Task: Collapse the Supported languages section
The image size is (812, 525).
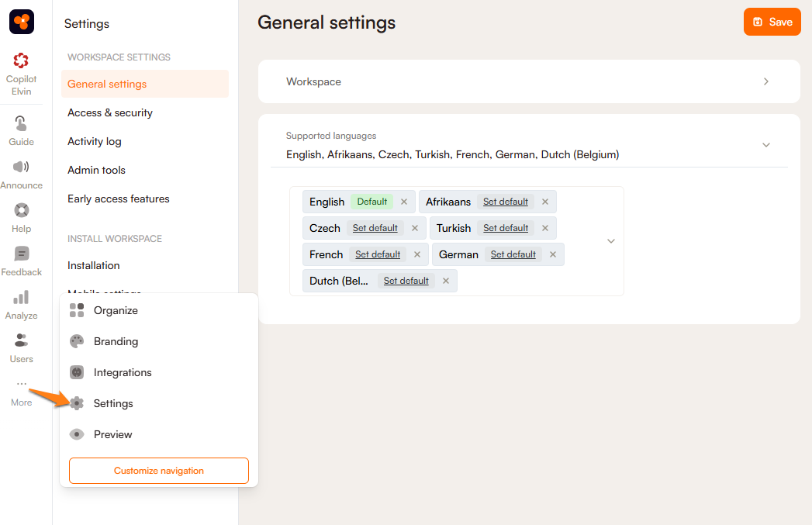Action: pos(765,145)
